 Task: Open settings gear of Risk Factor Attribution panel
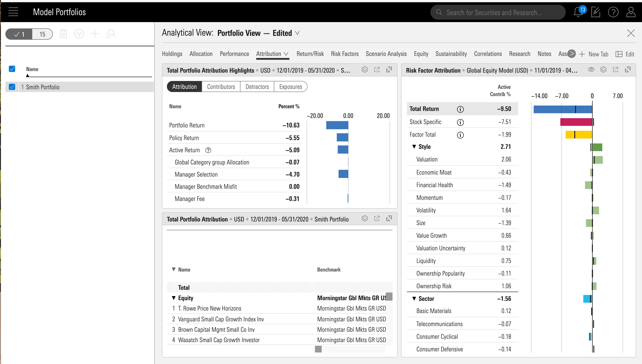(x=603, y=70)
